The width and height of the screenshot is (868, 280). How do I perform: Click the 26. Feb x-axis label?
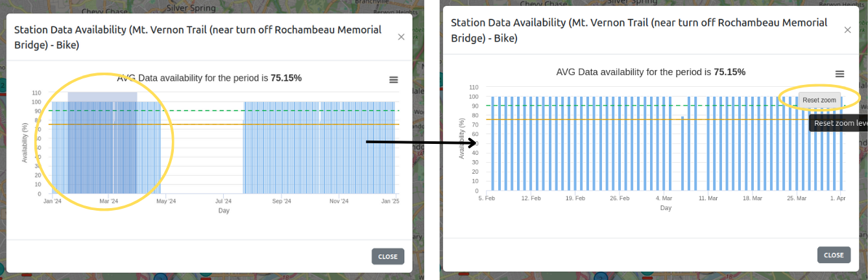coord(620,198)
